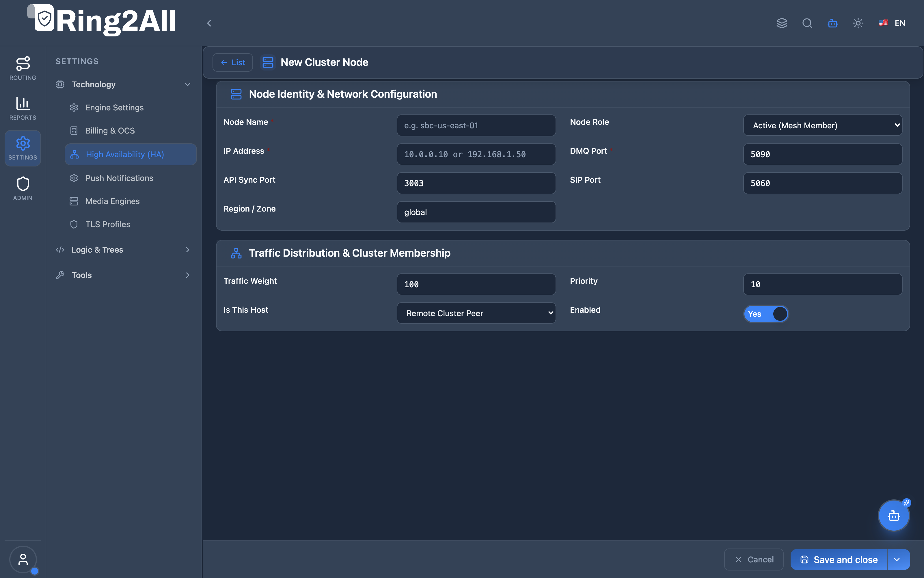Open the floating AI bot chat button
This screenshot has height=578, width=924.
coord(894,516)
